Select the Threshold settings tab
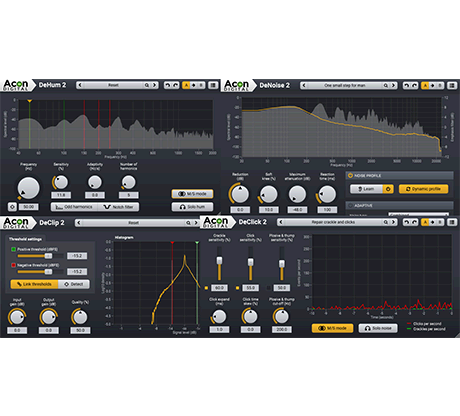 (25, 239)
